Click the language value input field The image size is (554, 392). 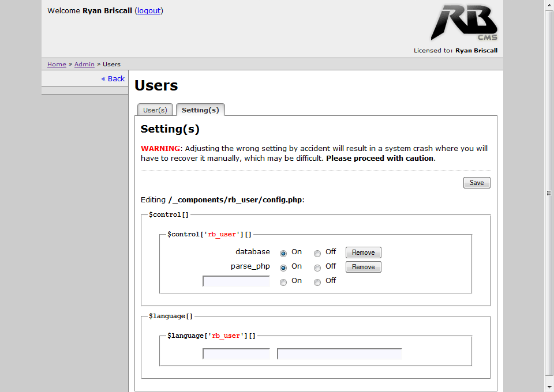[339, 354]
